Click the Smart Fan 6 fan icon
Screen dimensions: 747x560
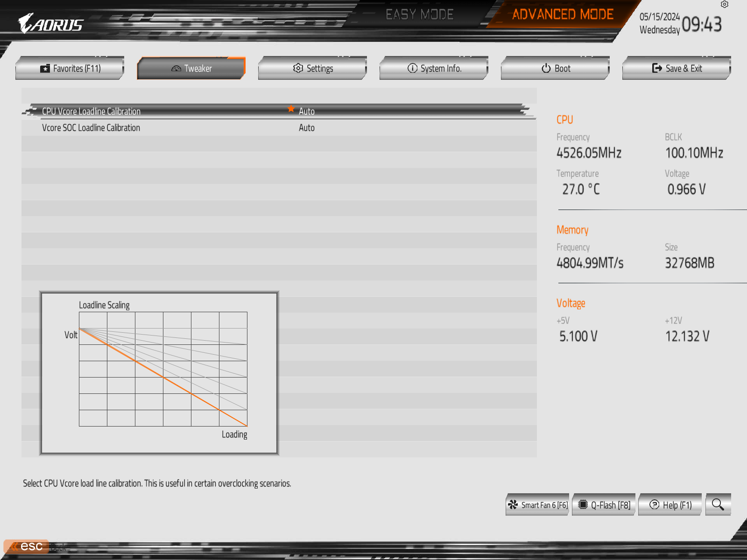pos(513,504)
